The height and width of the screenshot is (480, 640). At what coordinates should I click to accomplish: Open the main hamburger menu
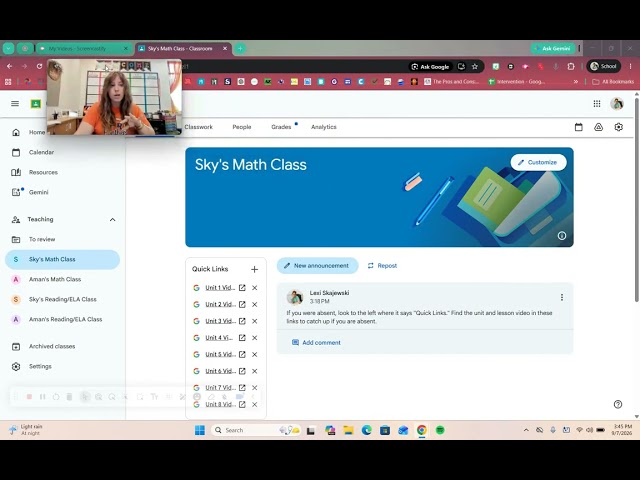point(15,104)
